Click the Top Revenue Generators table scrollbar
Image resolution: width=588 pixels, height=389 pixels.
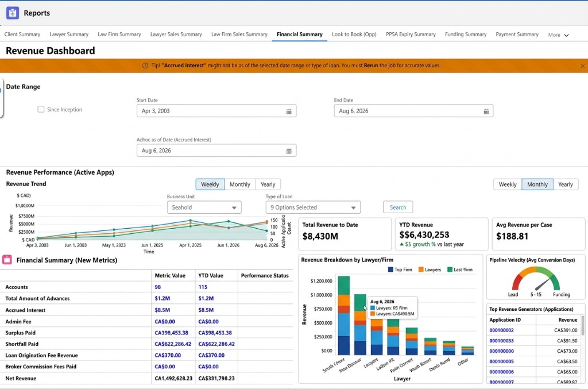[582, 326]
